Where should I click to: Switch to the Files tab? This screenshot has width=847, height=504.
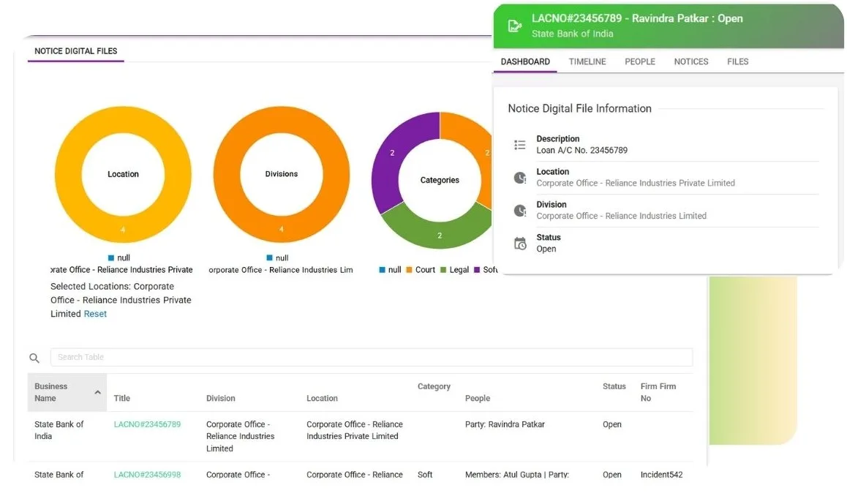click(x=737, y=61)
